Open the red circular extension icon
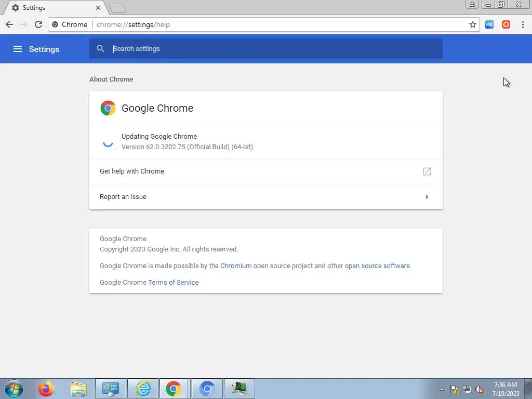This screenshot has height=399, width=532. click(506, 24)
